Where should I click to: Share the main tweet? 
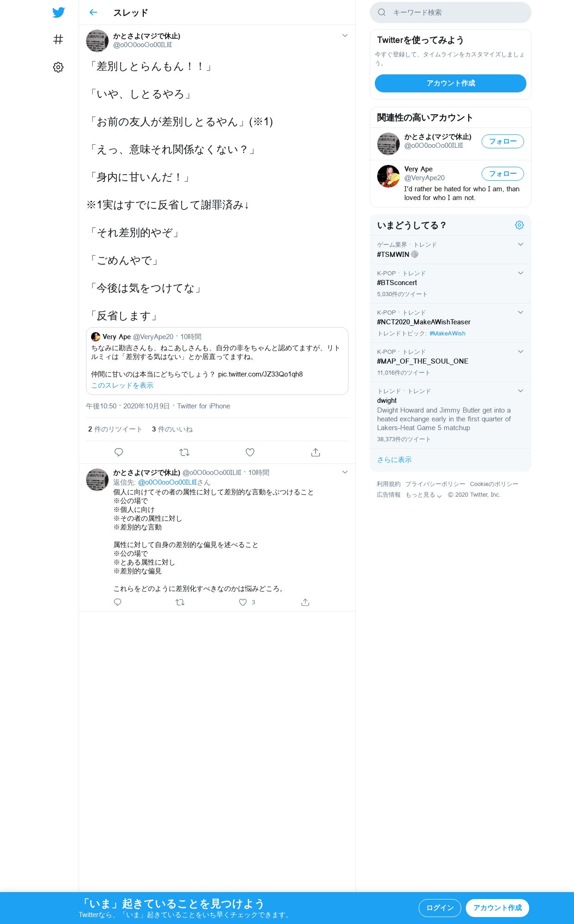coord(316,452)
